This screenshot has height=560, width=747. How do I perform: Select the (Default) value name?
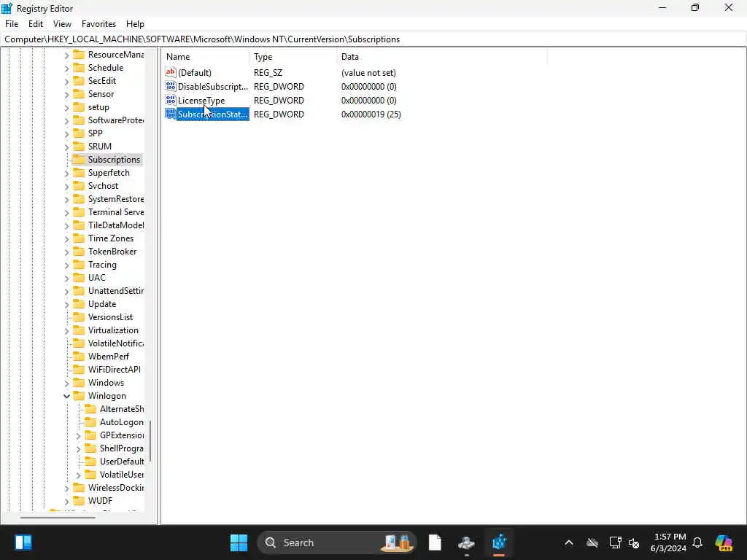[x=194, y=73]
